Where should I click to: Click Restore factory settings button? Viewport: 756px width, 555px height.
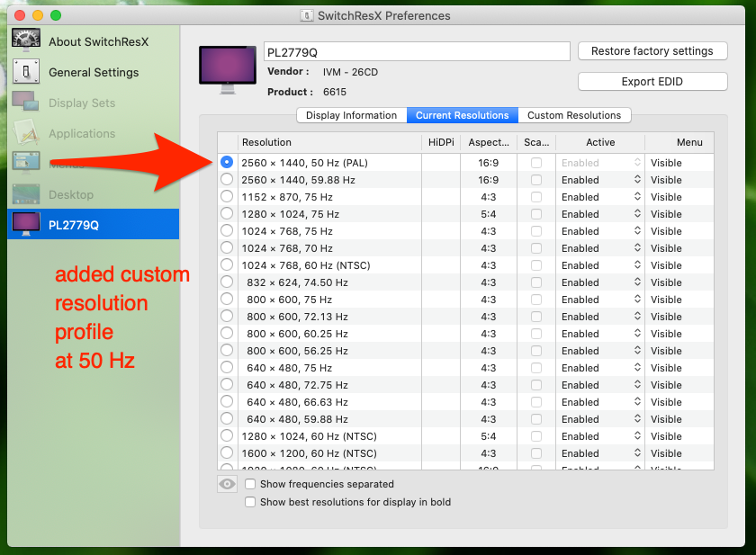[x=652, y=51]
